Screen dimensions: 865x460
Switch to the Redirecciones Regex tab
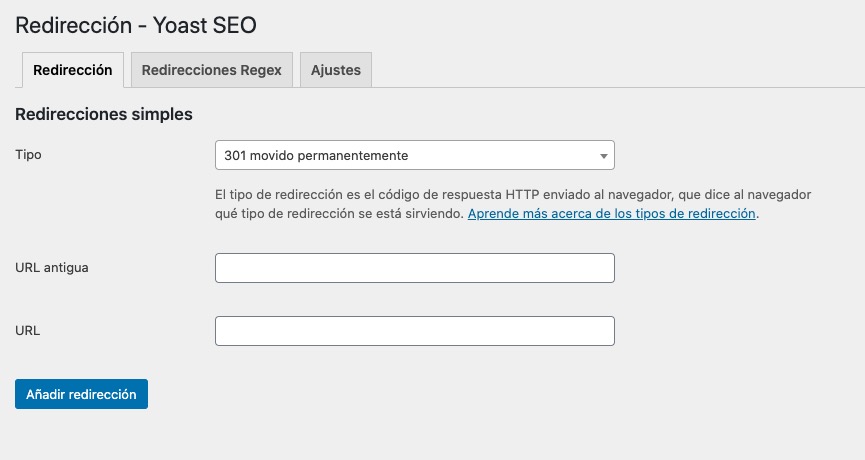coord(211,71)
